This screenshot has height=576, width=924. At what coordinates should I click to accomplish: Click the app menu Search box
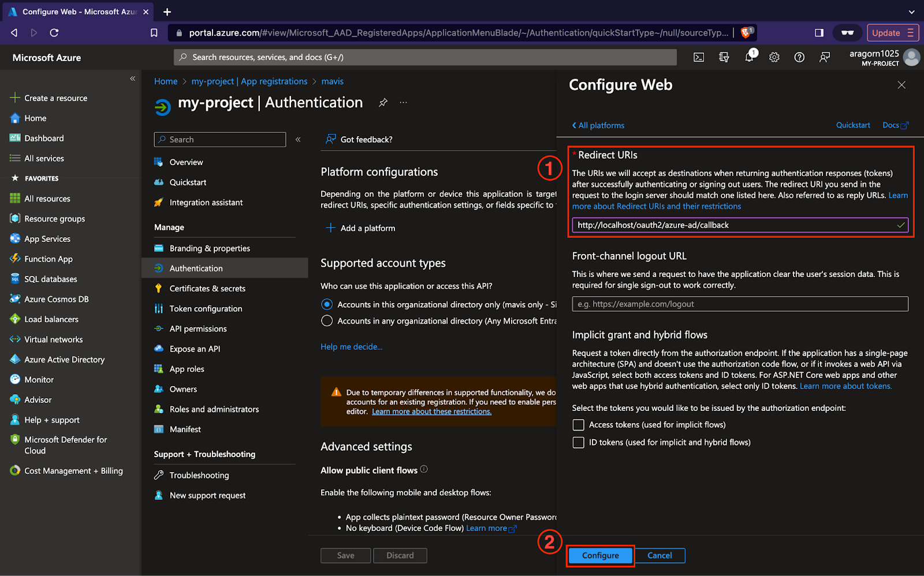point(220,140)
